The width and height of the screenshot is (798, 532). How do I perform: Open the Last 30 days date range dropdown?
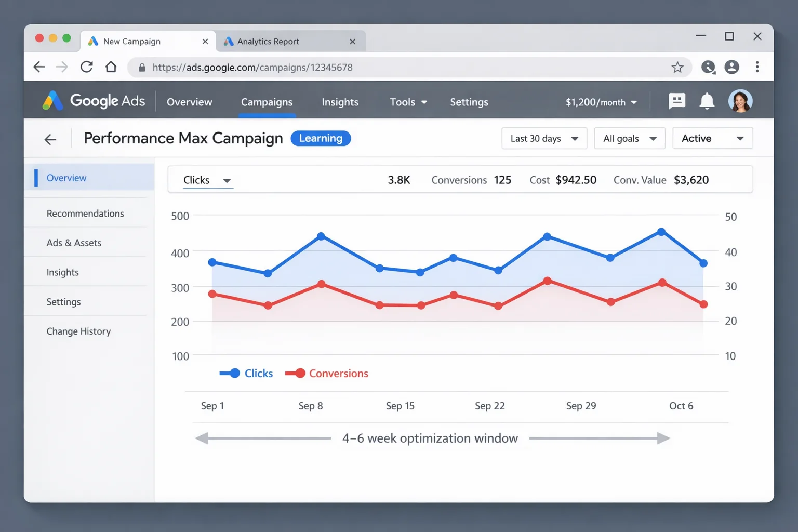544,138
